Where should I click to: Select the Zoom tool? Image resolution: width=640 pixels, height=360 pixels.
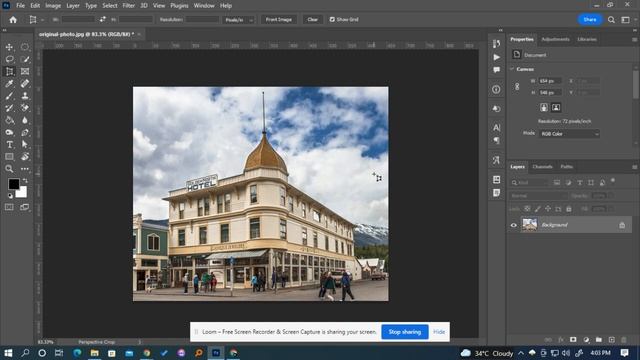9,169
